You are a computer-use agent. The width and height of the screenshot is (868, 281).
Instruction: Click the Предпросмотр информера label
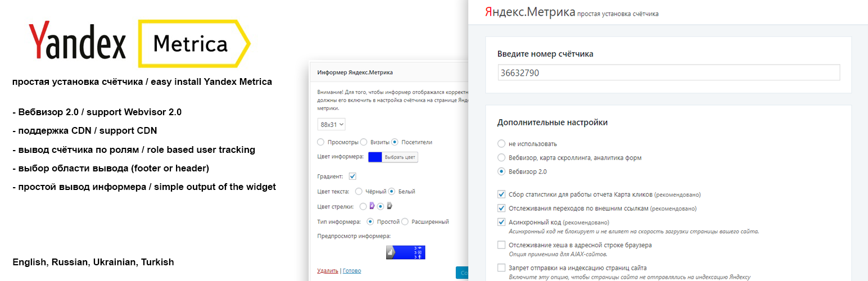(354, 236)
